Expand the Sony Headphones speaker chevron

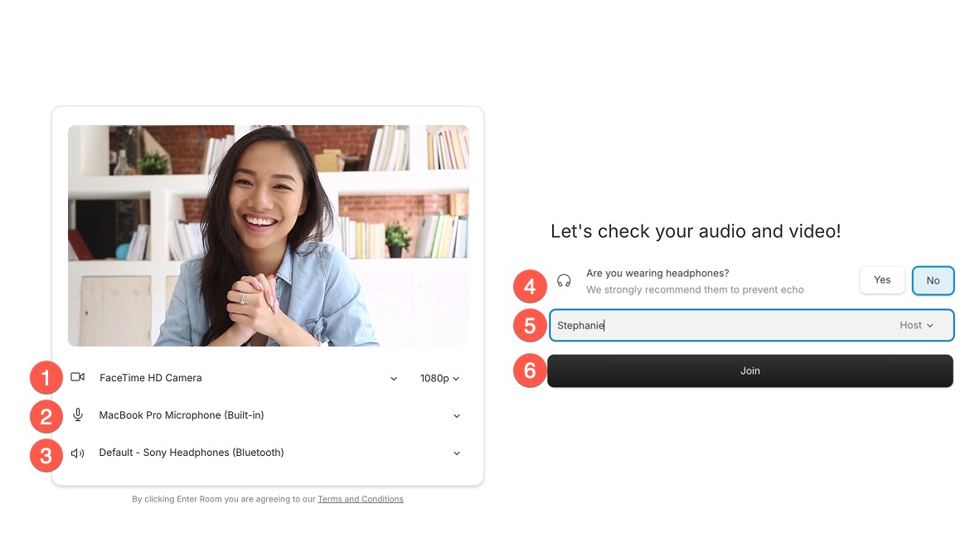point(456,453)
